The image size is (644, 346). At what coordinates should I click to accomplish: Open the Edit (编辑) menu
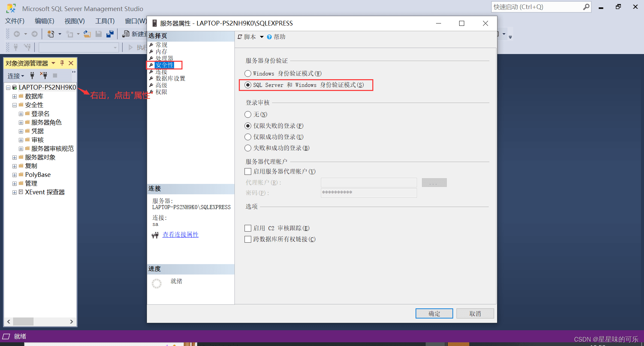[44, 21]
